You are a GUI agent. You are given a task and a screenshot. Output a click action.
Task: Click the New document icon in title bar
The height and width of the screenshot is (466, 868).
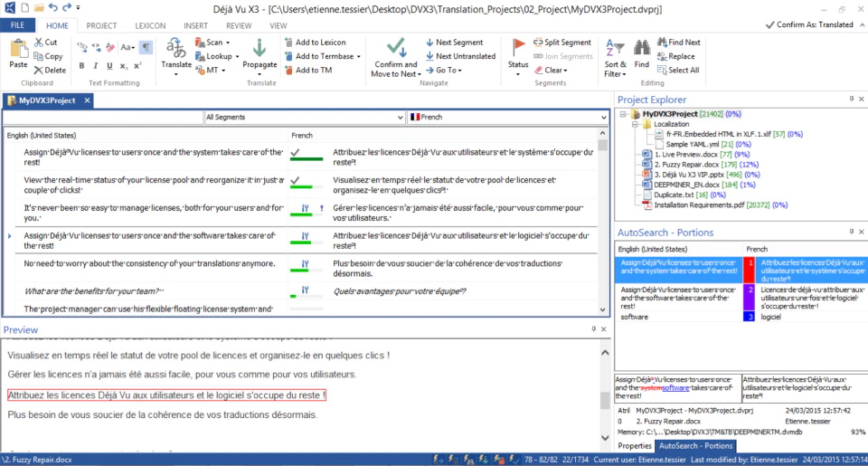pyautogui.click(x=25, y=8)
